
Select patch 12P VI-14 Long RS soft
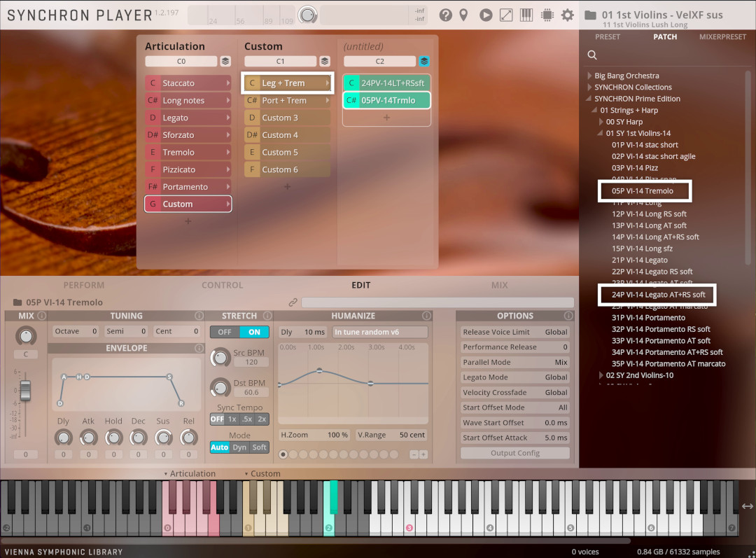(649, 214)
